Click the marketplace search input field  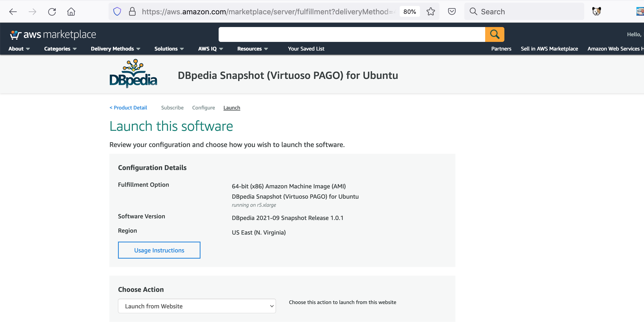351,34
